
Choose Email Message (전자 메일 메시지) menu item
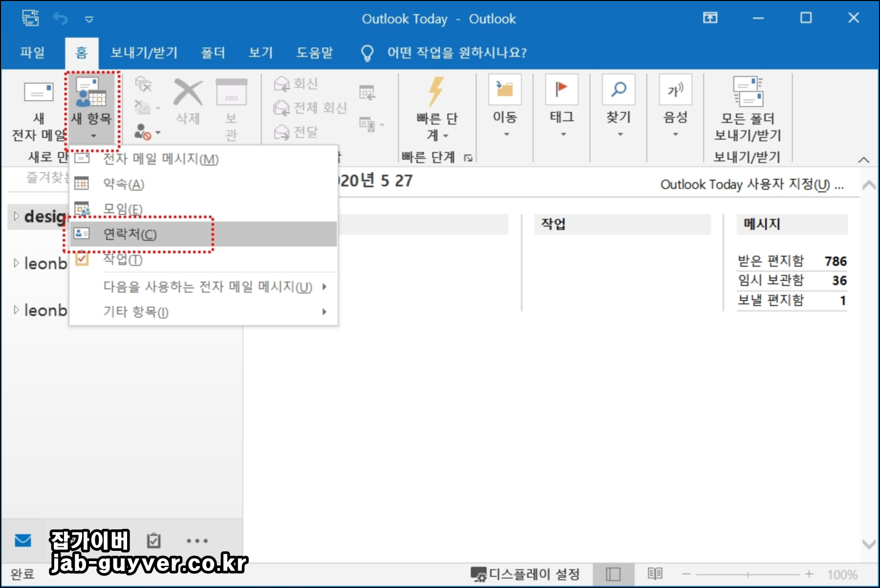click(x=203, y=158)
